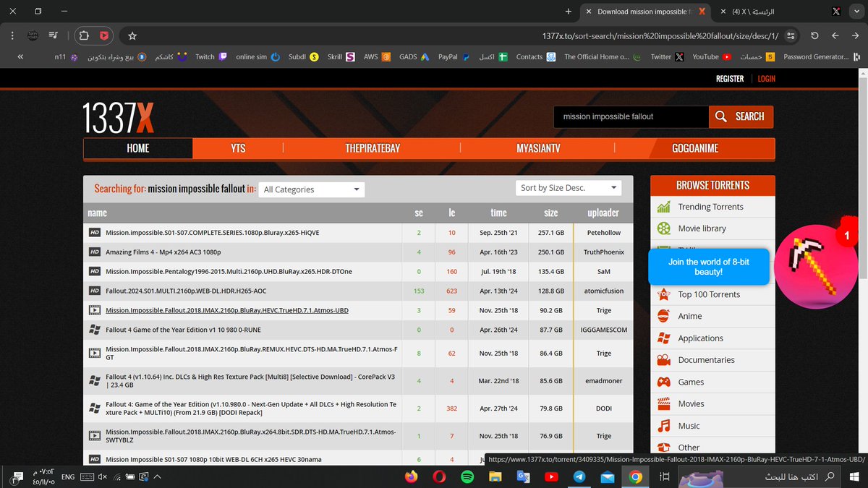Open the All Categories dropdown
Screen dimensions: 868x488
click(x=312, y=189)
